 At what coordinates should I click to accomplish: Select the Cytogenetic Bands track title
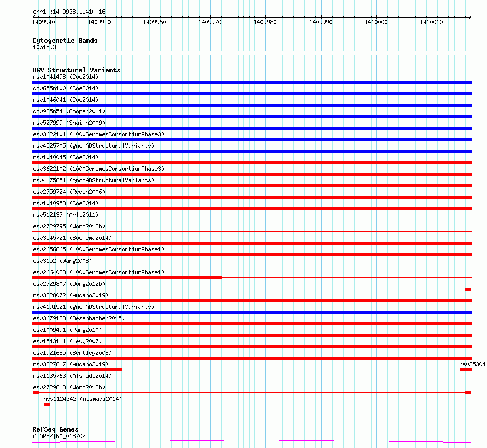click(65, 41)
